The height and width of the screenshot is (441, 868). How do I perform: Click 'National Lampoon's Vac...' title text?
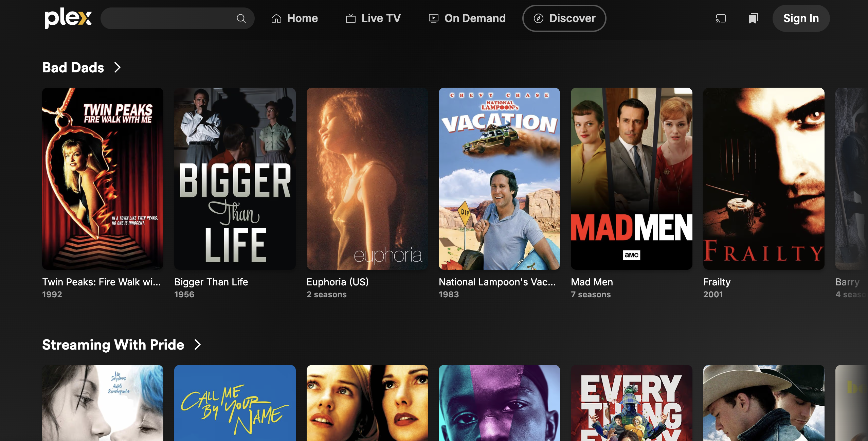pos(497,282)
